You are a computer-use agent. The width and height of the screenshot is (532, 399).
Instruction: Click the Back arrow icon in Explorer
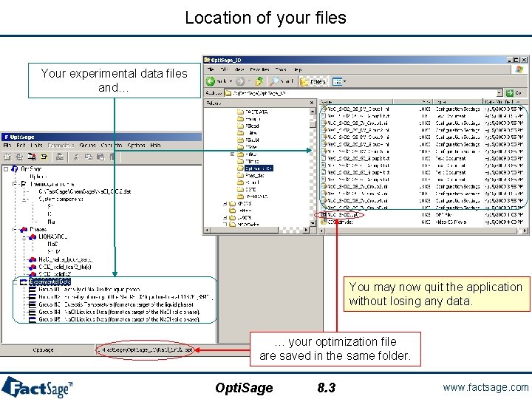[211, 81]
